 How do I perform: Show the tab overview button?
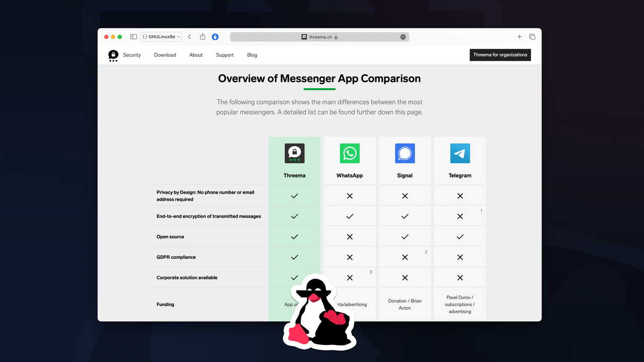tap(532, 37)
